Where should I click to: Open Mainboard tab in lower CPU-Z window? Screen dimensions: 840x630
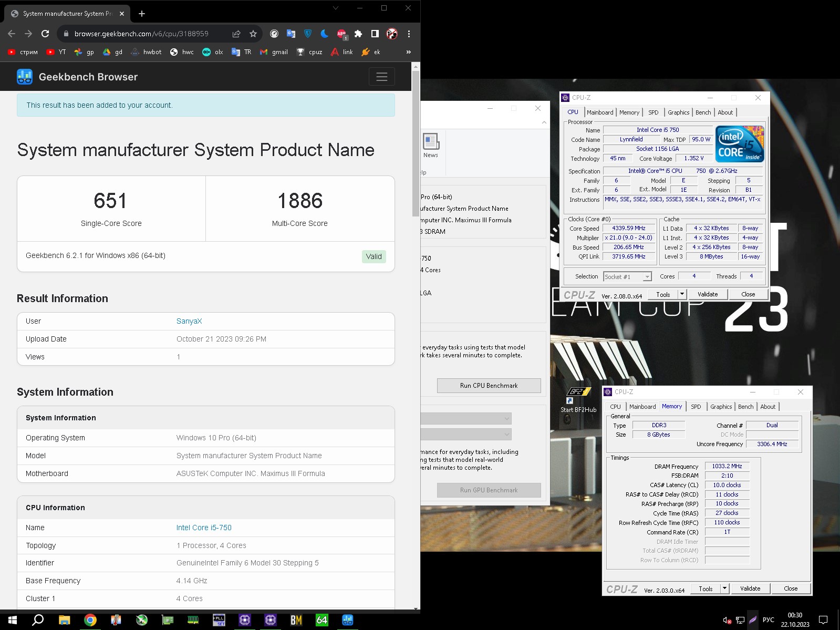[642, 407]
